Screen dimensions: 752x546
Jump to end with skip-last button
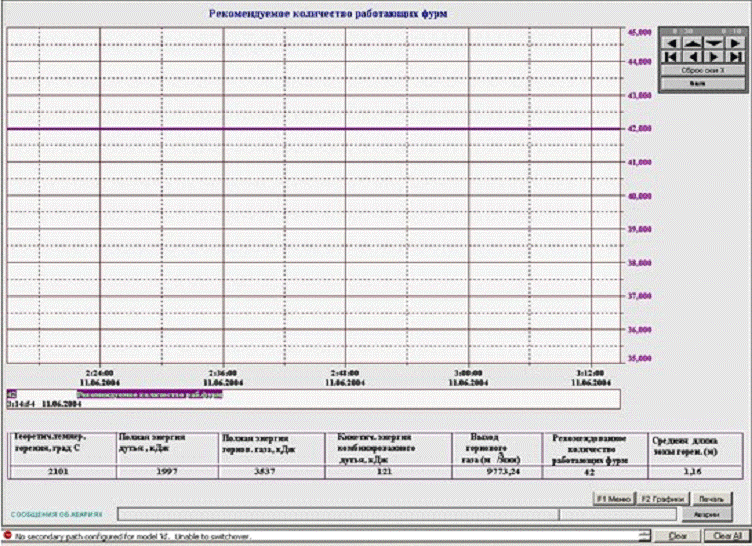point(736,58)
